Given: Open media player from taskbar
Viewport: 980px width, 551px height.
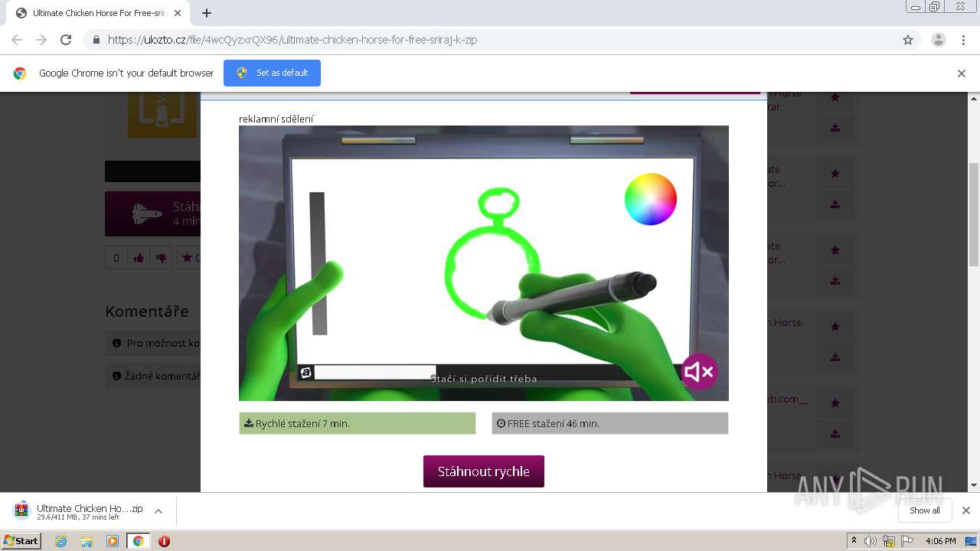Looking at the screenshot, I should [x=113, y=541].
